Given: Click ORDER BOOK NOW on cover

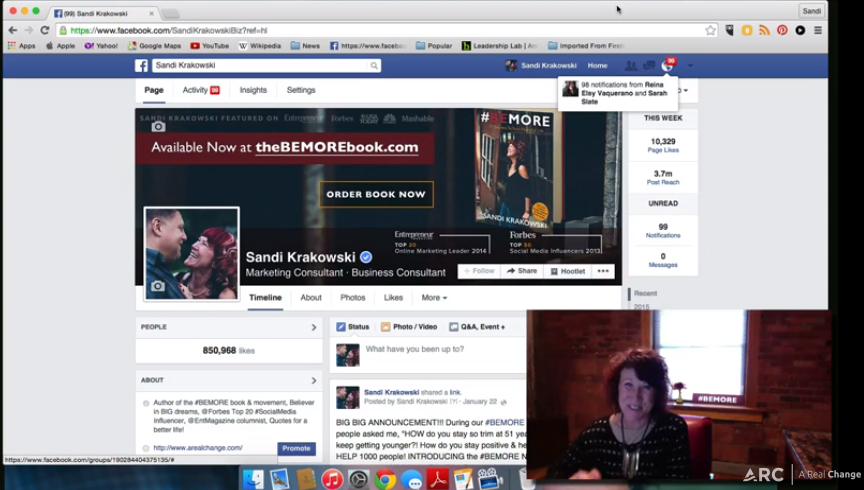Looking at the screenshot, I should 376,194.
